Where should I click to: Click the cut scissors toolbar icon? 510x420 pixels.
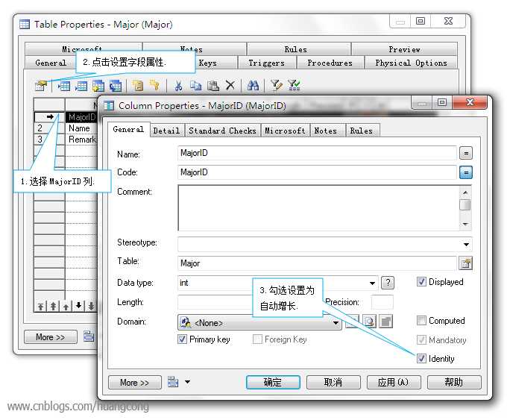[x=178, y=86]
